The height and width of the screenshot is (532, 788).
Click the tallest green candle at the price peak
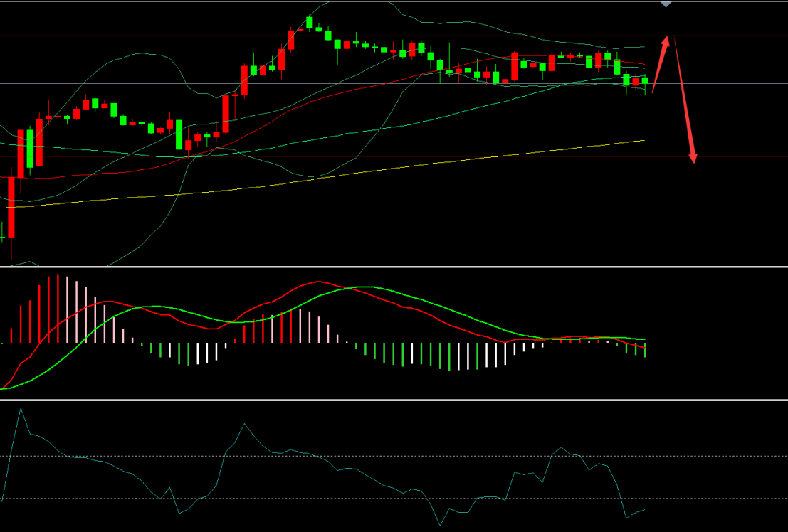pyautogui.click(x=310, y=23)
